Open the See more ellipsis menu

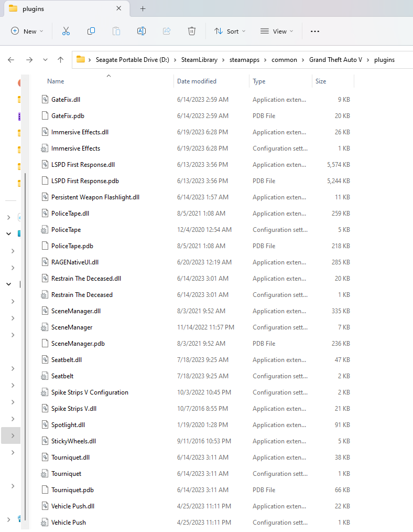315,31
